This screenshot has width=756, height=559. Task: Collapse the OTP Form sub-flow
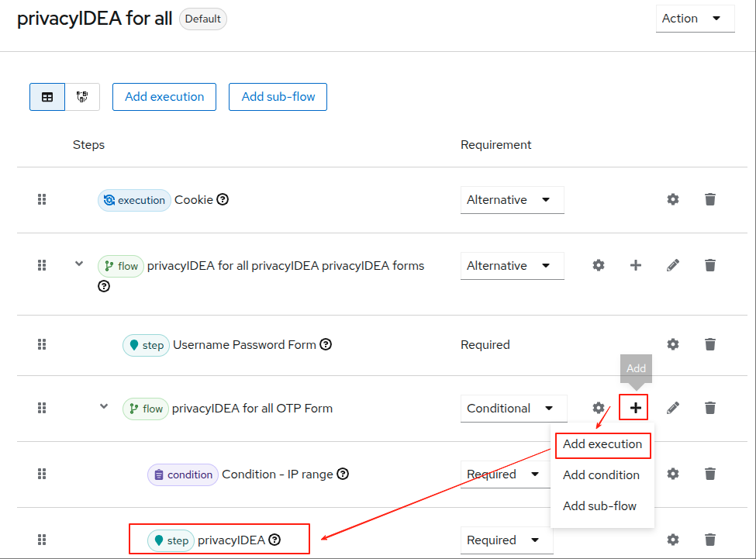pos(104,407)
